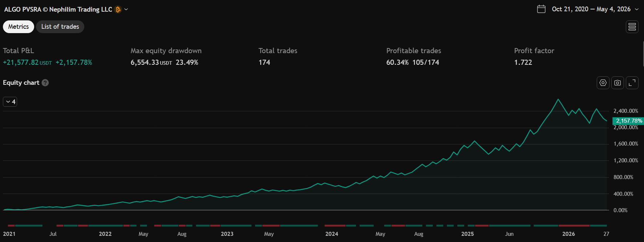Click the Total P&L heading
This screenshot has width=644, height=242.
click(19, 51)
